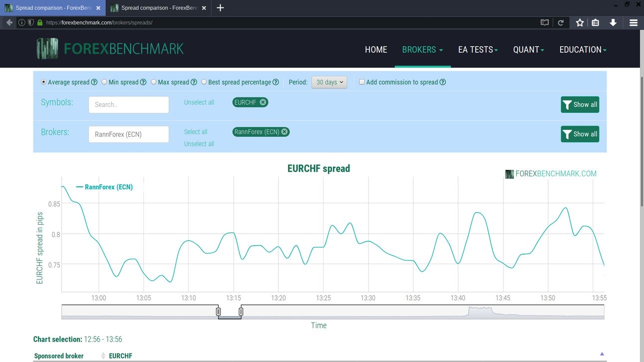Open the browser downloads arrow icon

click(613, 22)
